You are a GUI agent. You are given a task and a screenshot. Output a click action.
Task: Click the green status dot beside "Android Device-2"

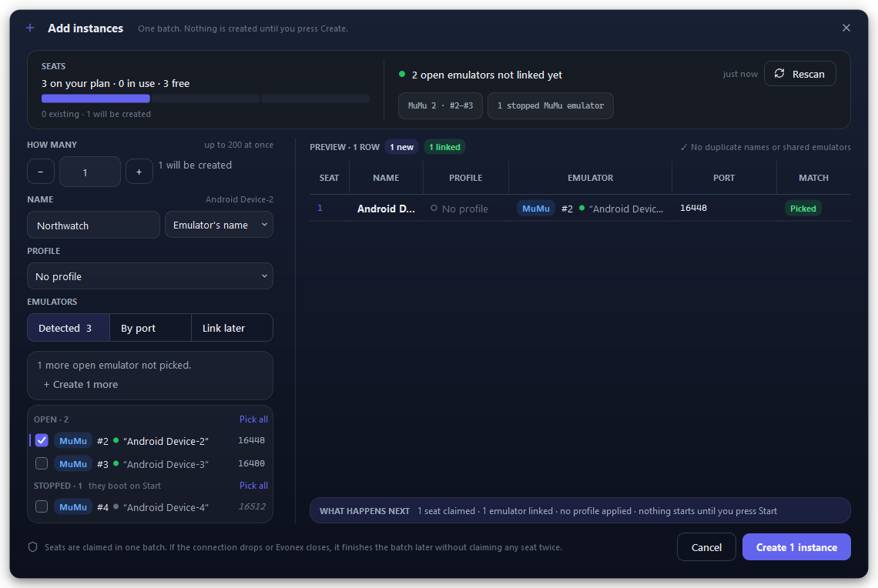point(116,440)
